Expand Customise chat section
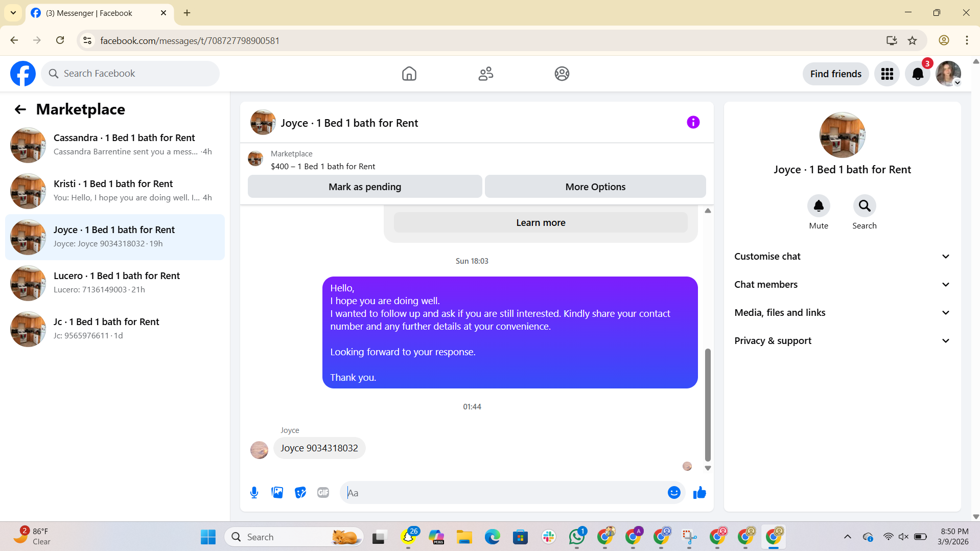Viewport: 980px width, 551px height. (843, 257)
